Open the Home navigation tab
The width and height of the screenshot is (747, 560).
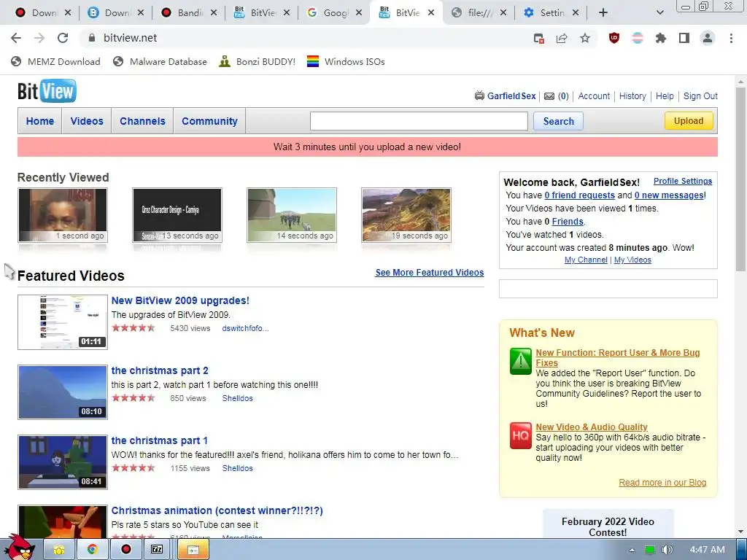coord(40,121)
